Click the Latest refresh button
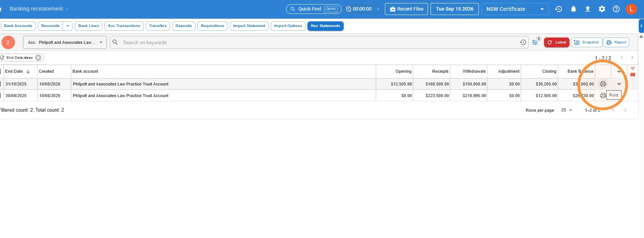Screen dimensions: 644x238 (x=557, y=42)
